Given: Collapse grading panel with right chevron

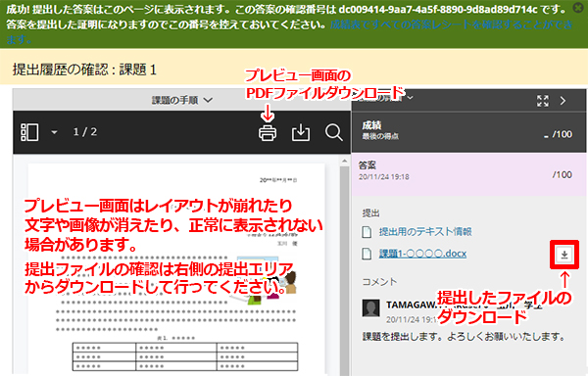Looking at the screenshot, I should click(x=563, y=101).
